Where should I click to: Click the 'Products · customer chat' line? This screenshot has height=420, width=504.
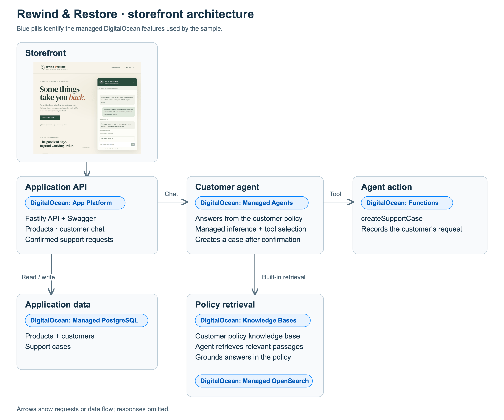click(65, 229)
